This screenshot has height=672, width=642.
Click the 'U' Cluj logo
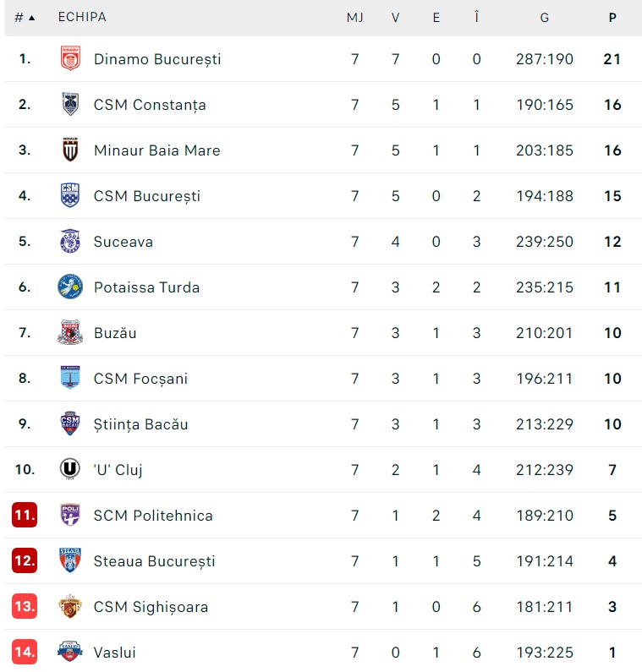pyautogui.click(x=70, y=470)
